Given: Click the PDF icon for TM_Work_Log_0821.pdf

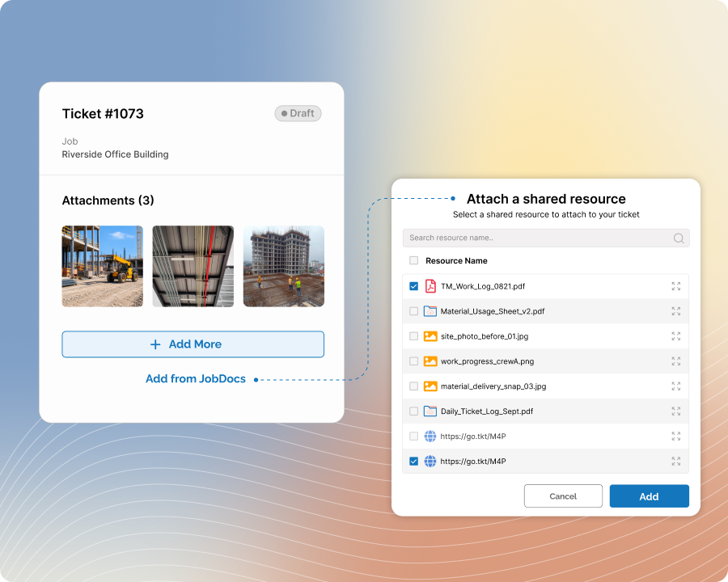Looking at the screenshot, I should (x=430, y=286).
